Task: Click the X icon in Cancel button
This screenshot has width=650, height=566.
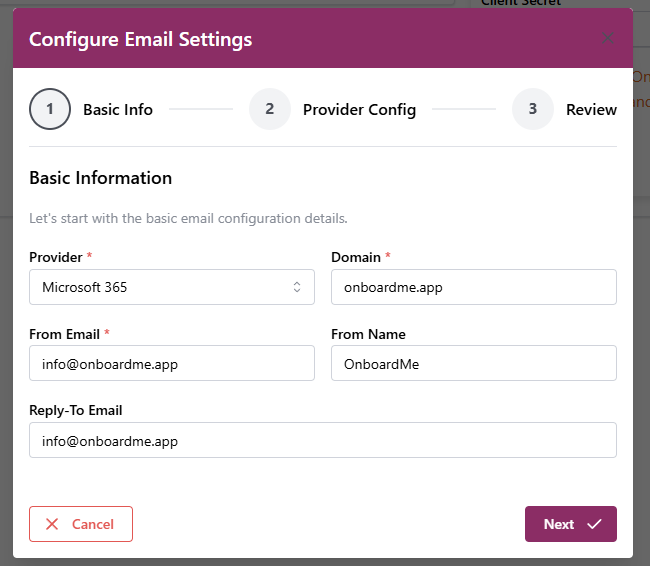Action: point(52,524)
